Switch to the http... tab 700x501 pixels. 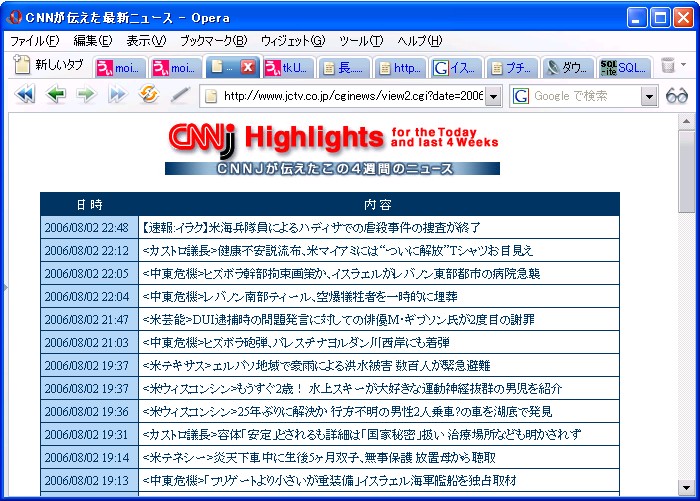(400, 68)
